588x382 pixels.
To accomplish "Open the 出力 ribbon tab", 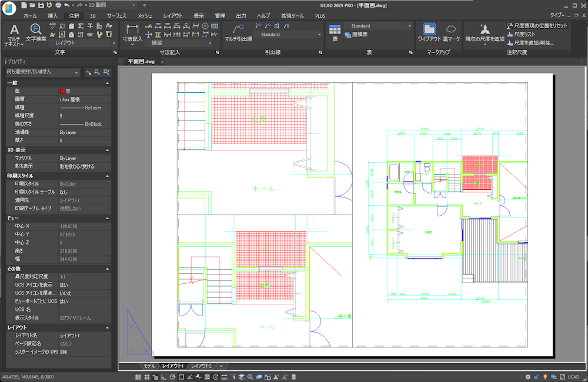I will [241, 16].
